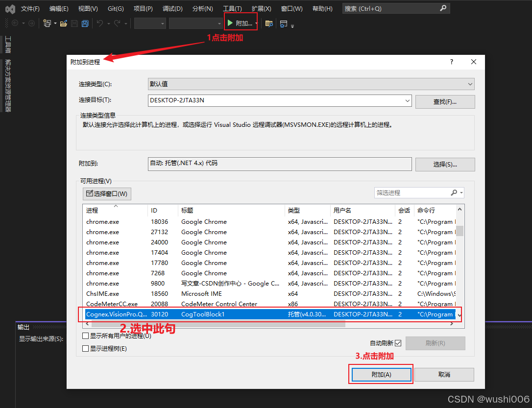Select chrome.exe row with ID 7268
This screenshot has height=408, width=532.
click(270, 273)
